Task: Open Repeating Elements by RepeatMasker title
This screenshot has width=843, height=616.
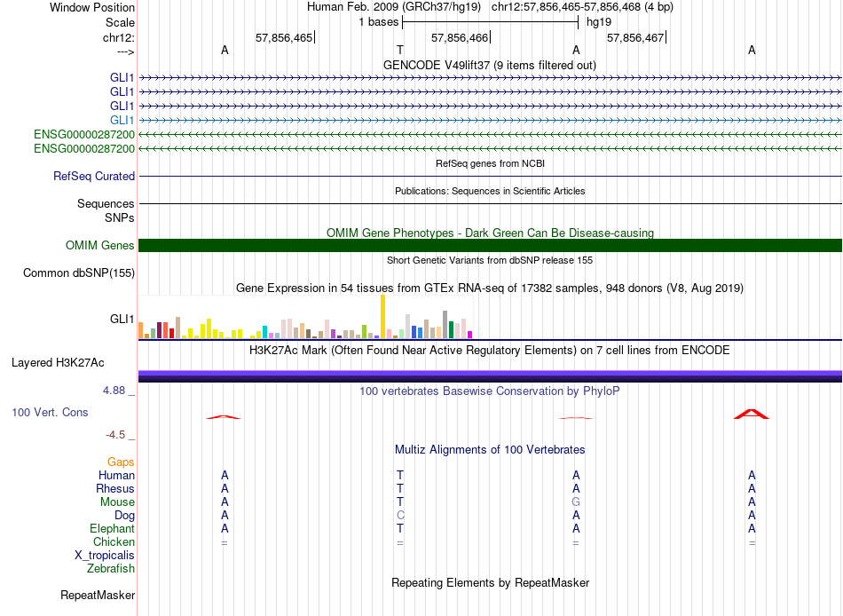Action: click(490, 582)
